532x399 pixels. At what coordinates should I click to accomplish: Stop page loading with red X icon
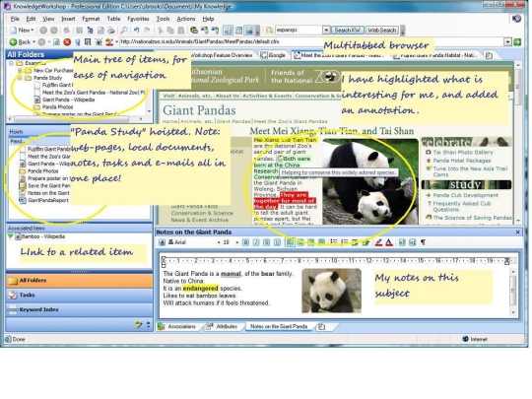click(x=67, y=42)
